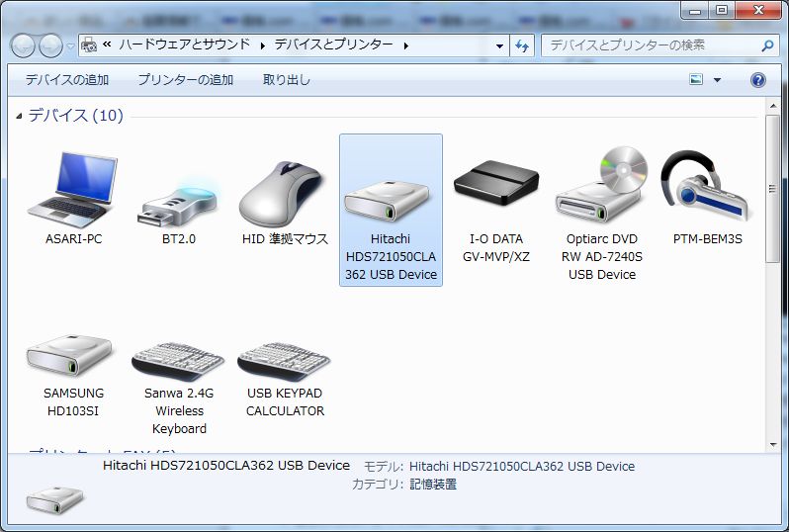
Task: Select the SAMSUNG HD103SI drive icon
Action: click(x=69, y=355)
